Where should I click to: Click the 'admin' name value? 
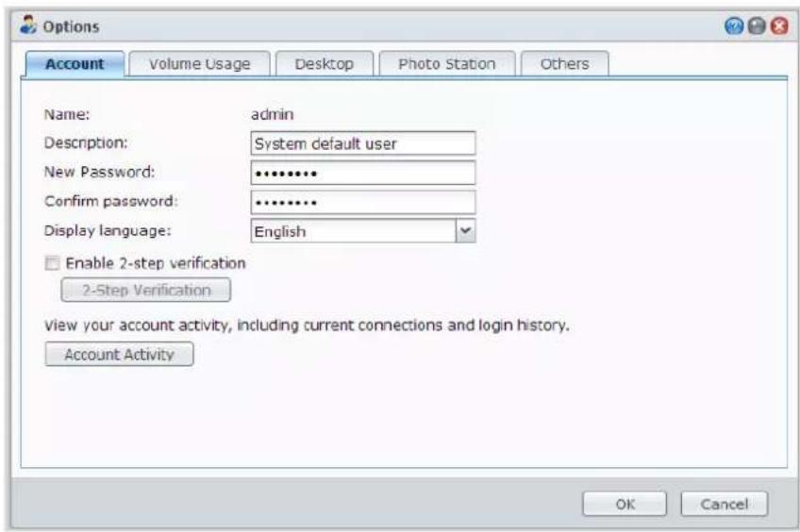272,114
